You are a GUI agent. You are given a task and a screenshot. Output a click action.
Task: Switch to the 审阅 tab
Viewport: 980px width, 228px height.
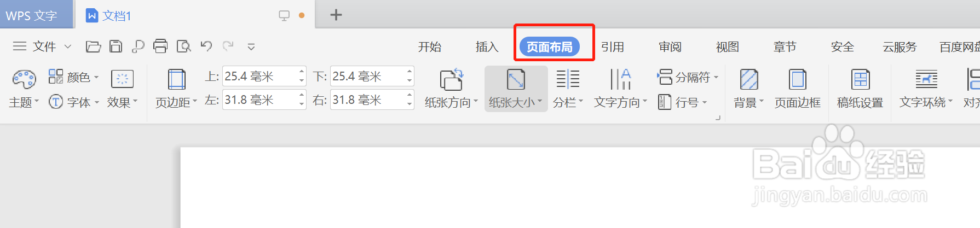click(x=670, y=47)
